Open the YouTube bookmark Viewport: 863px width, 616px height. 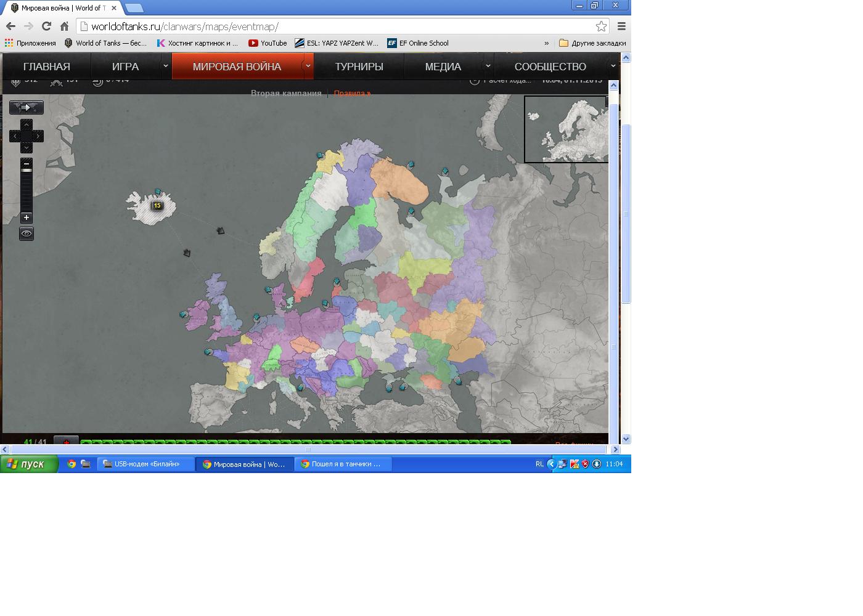pos(268,43)
